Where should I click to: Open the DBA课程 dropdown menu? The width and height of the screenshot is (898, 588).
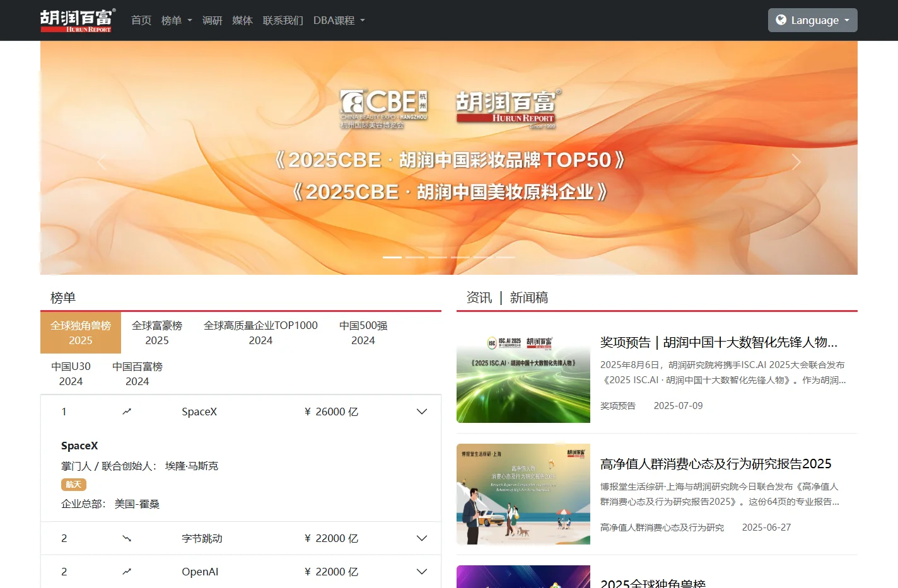point(339,20)
